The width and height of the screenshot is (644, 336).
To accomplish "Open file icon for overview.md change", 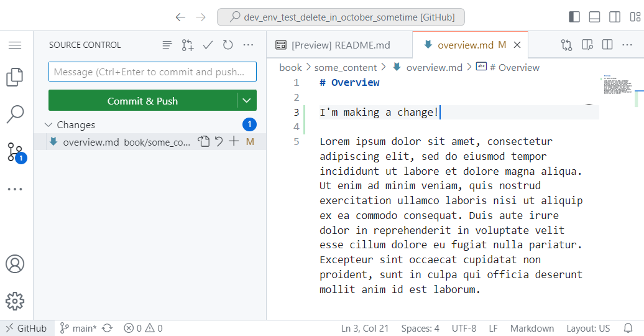I will 204,142.
